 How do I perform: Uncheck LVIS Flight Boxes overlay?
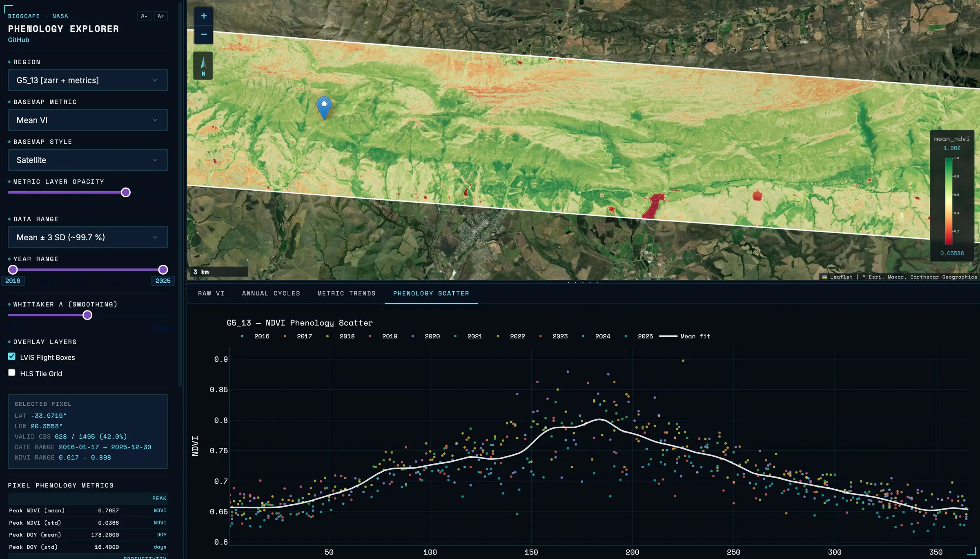click(x=12, y=356)
